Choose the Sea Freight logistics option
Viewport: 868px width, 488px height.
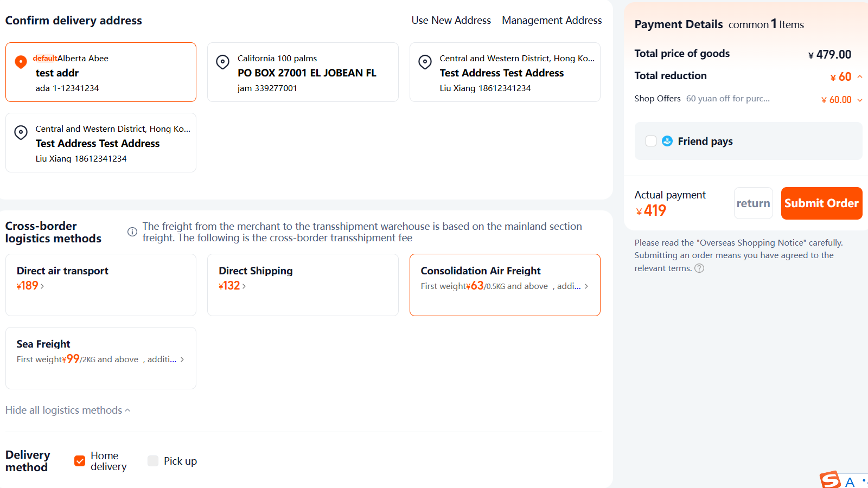[x=101, y=358]
